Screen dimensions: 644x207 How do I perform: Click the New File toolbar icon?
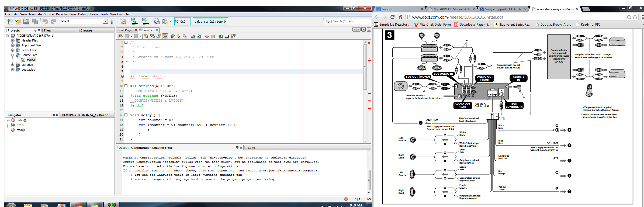10,21
